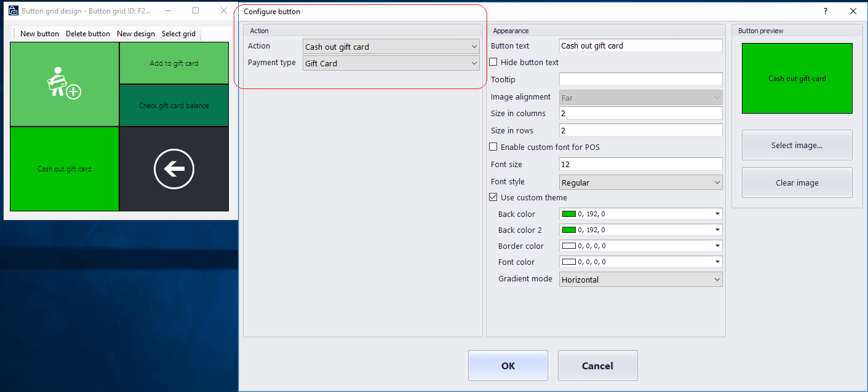868x392 pixels.
Task: Open the Font style dropdown
Action: [641, 182]
